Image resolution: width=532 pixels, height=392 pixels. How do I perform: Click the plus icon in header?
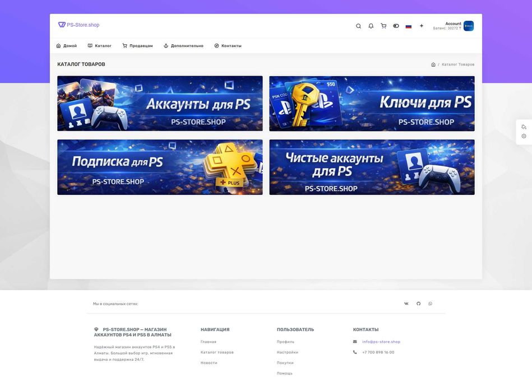pyautogui.click(x=422, y=26)
